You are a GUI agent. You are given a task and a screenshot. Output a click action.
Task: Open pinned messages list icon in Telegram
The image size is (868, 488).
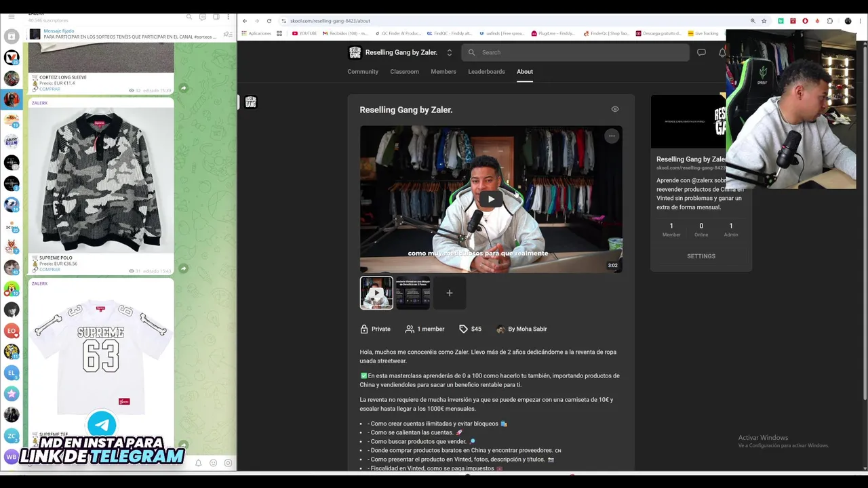point(229,34)
